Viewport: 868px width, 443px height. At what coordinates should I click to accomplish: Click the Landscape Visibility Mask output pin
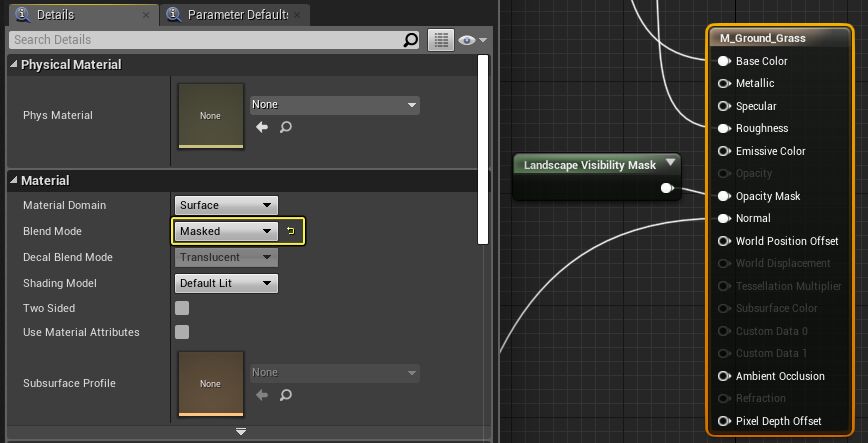[667, 188]
